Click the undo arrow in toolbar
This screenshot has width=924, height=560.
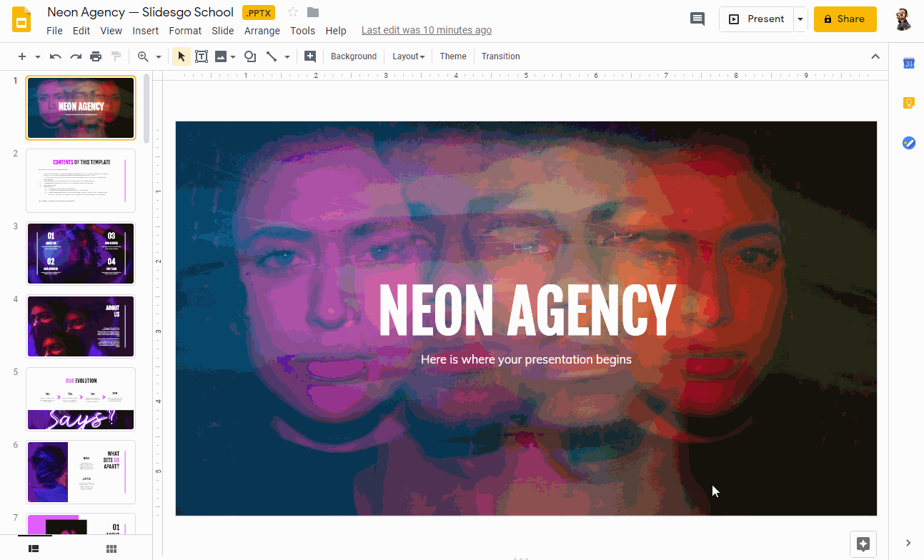56,56
